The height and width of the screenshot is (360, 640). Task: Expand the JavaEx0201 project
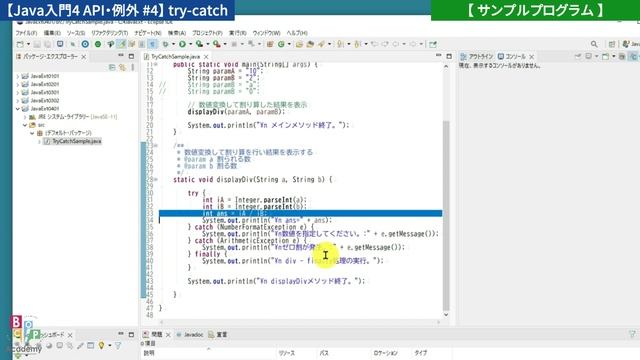click(18, 84)
